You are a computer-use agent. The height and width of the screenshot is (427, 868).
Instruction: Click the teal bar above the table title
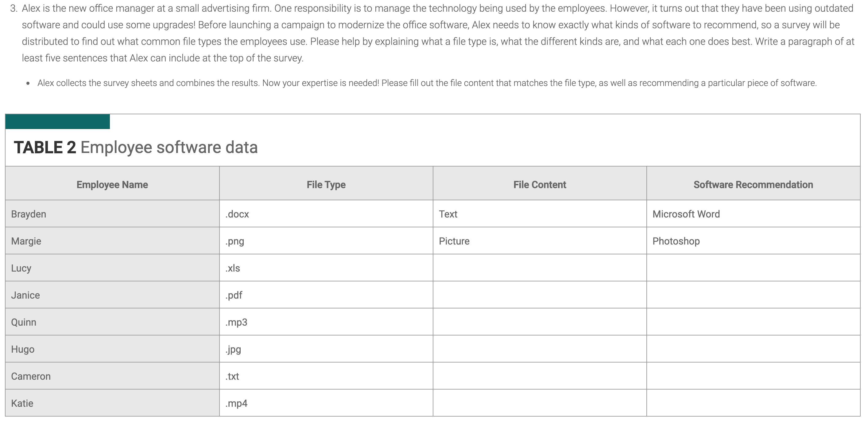[58, 122]
